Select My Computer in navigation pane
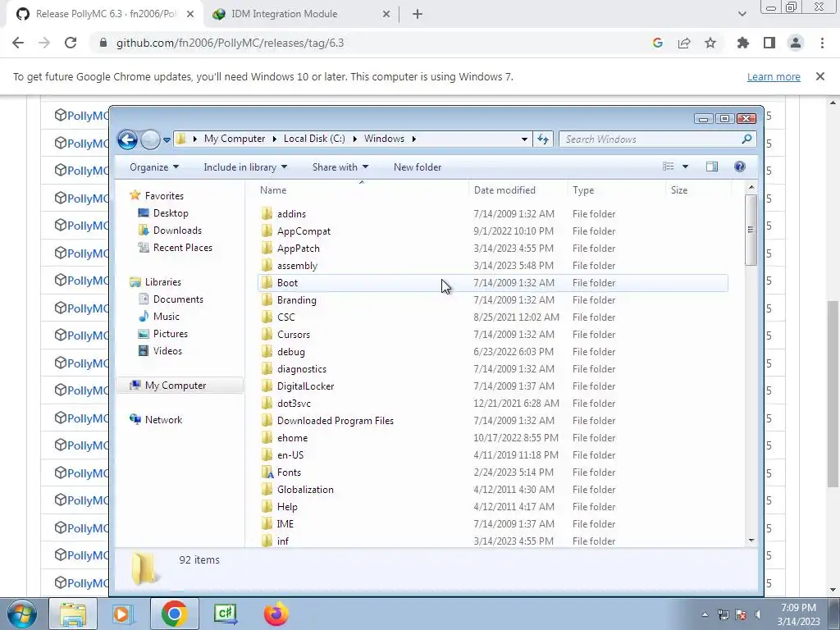Screen dimensions: 840x630 (180, 386)
